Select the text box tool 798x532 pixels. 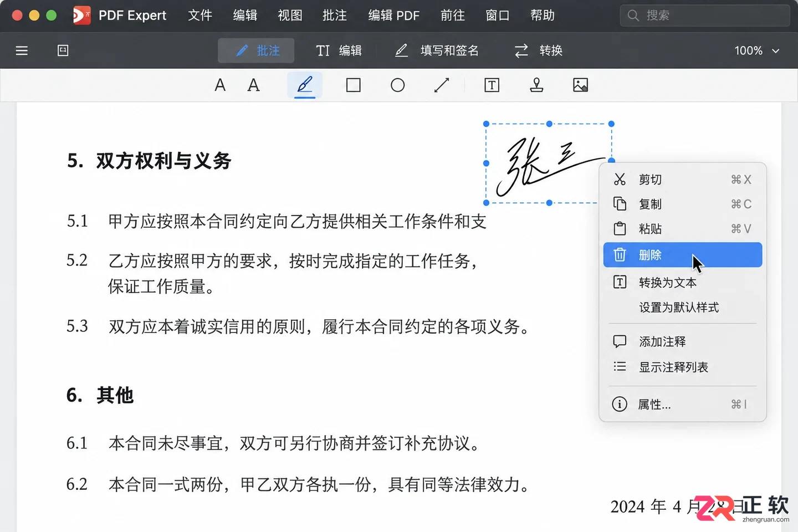click(x=492, y=85)
